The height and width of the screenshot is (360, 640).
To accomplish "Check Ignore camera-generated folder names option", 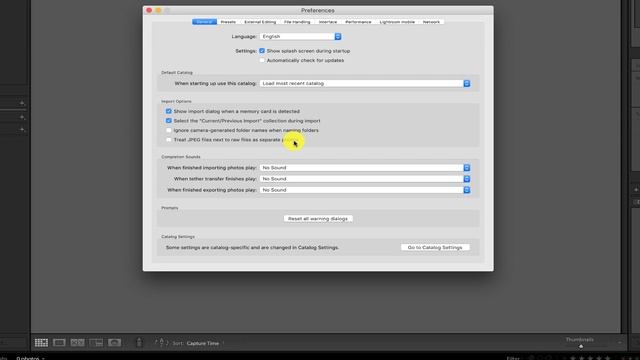I will (169, 130).
